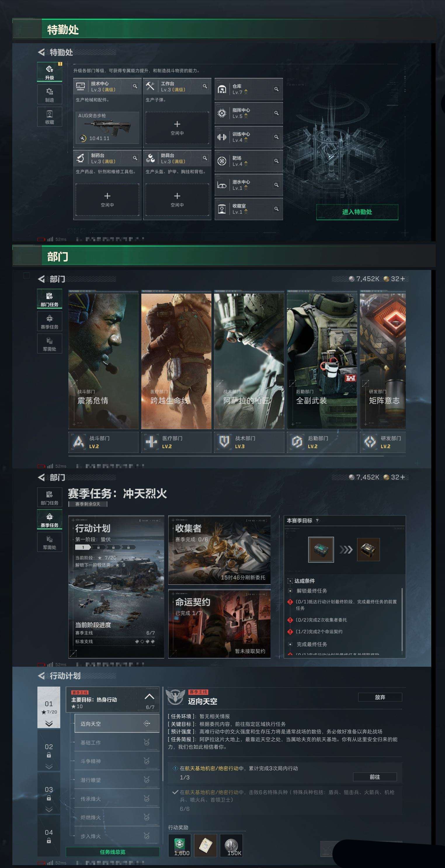This screenshot has width=445, height=868.
Task: Inspect 工作台 with its magnifier icon
Action: [205, 86]
